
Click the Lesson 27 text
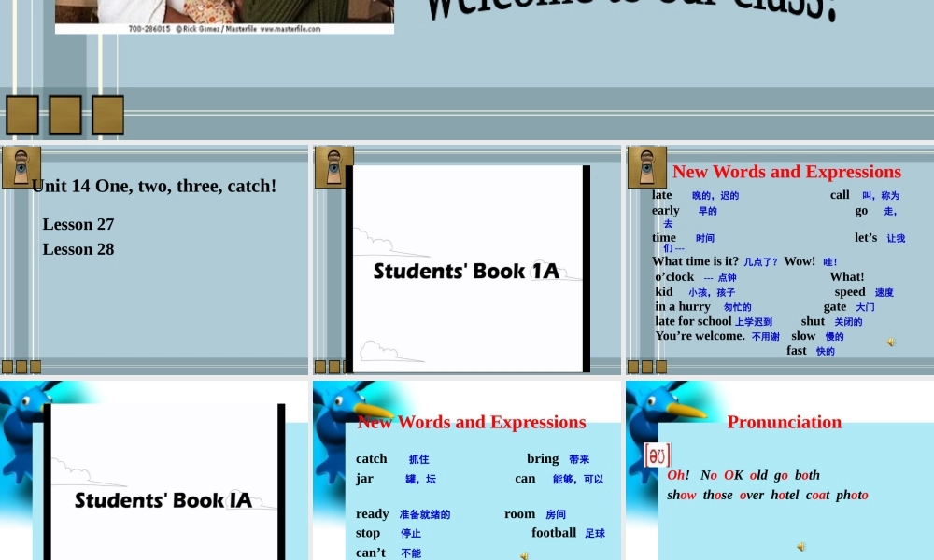(78, 224)
